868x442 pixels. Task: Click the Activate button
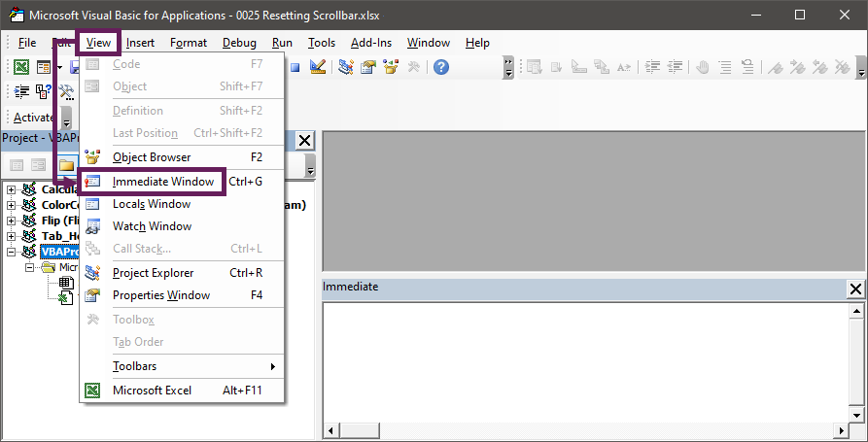pyautogui.click(x=33, y=118)
